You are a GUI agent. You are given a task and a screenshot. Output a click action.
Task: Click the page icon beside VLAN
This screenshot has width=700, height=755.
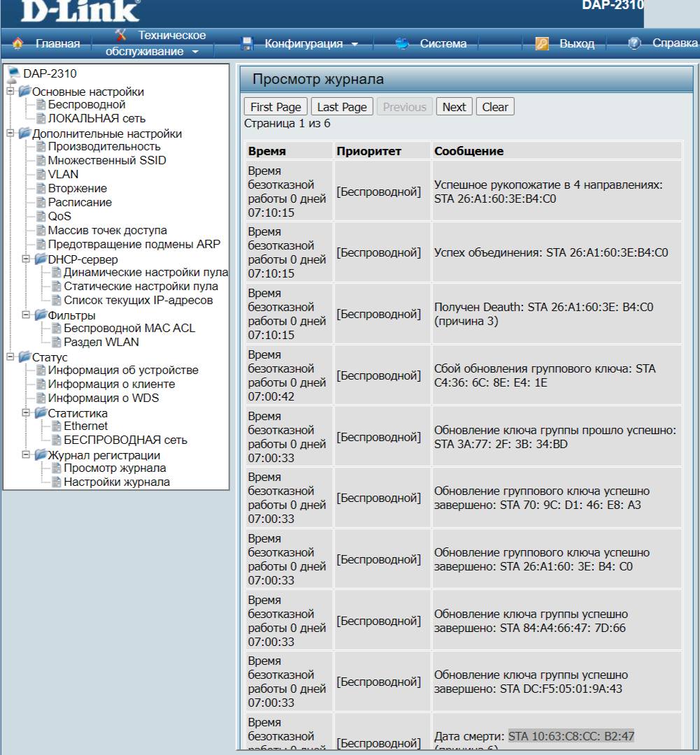point(41,174)
